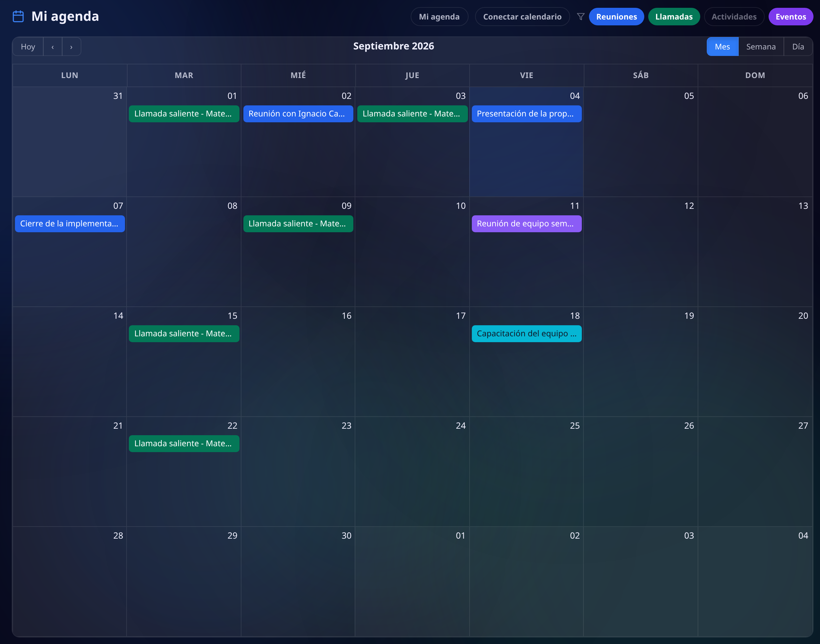Open Presentación de la propuesta event
The width and height of the screenshot is (820, 644).
coord(526,114)
